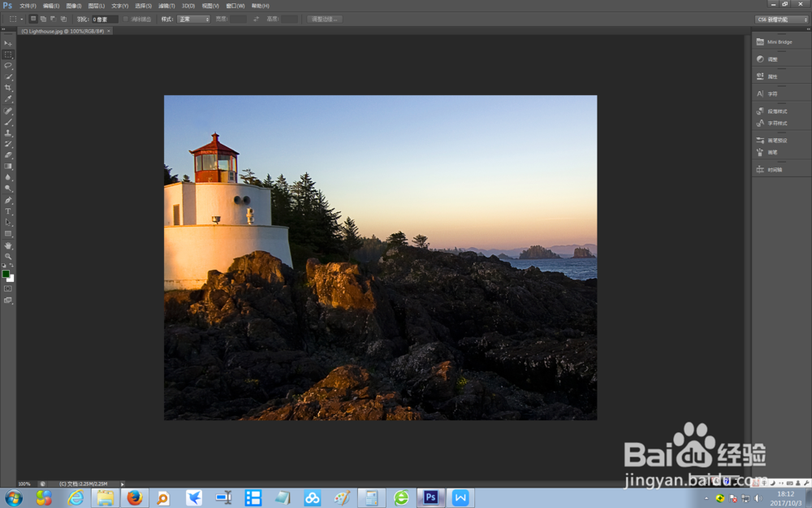Open the 编辑(E) menu
The width and height of the screenshot is (812, 508).
pos(51,6)
